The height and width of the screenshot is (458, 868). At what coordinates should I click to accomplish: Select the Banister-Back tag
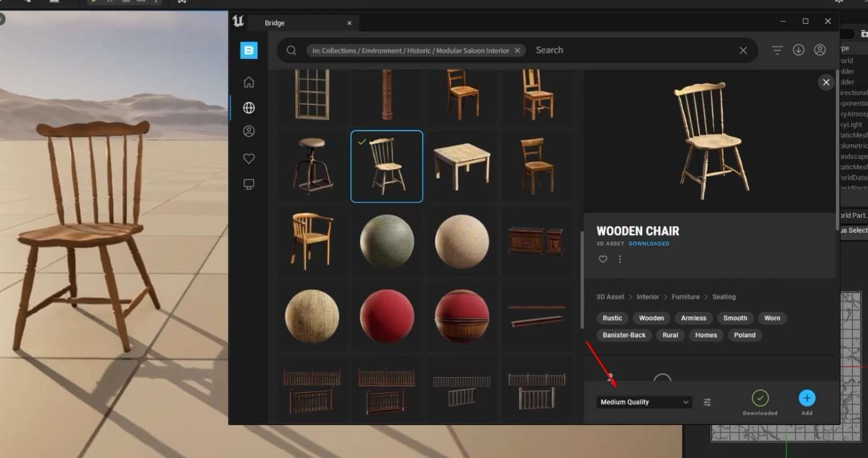(624, 335)
